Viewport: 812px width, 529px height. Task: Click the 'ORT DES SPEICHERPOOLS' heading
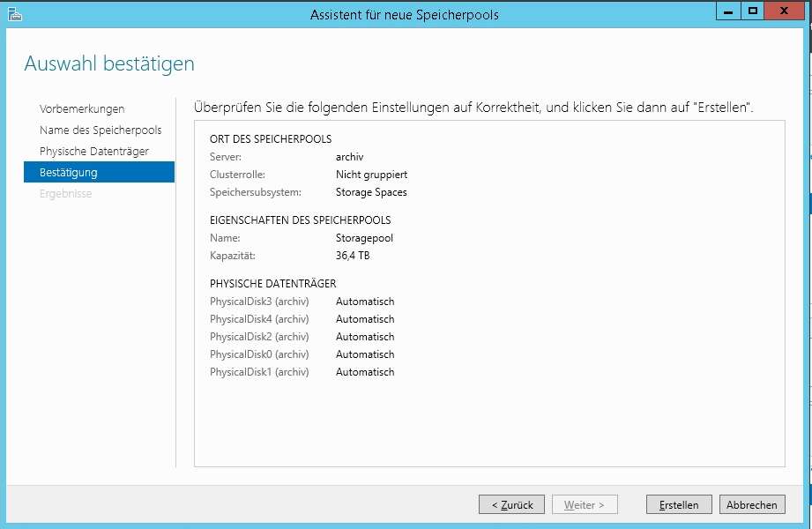click(x=271, y=138)
